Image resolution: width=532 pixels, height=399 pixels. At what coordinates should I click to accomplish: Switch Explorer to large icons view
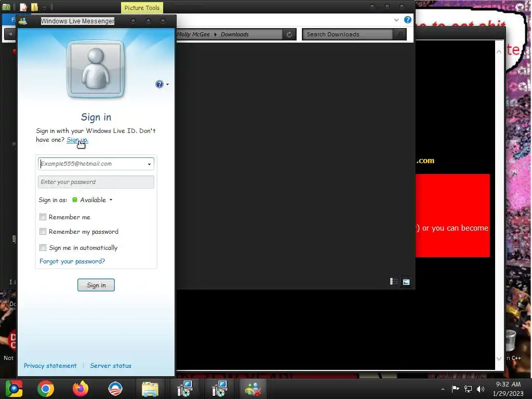point(406,282)
